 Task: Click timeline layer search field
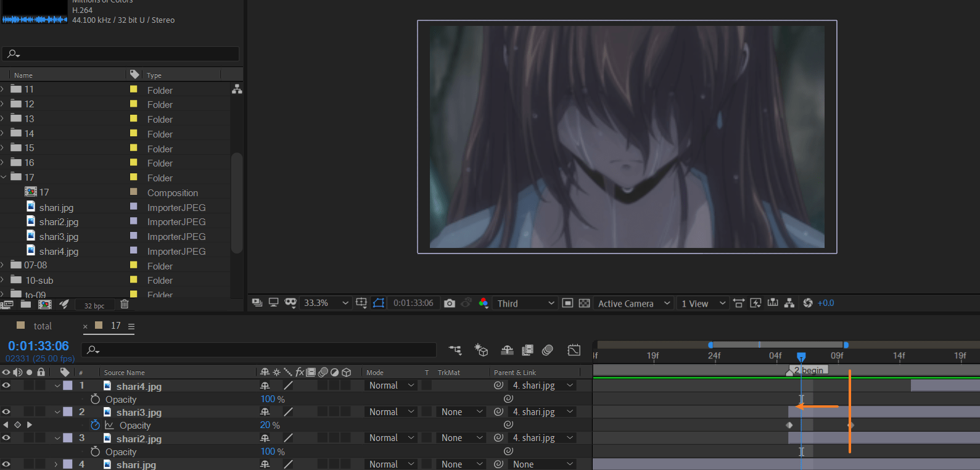coord(259,350)
